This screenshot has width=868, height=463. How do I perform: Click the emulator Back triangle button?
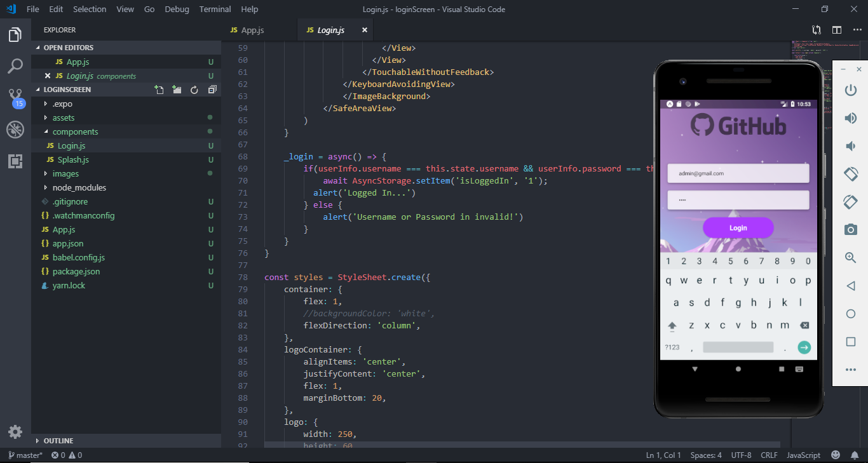pos(850,286)
